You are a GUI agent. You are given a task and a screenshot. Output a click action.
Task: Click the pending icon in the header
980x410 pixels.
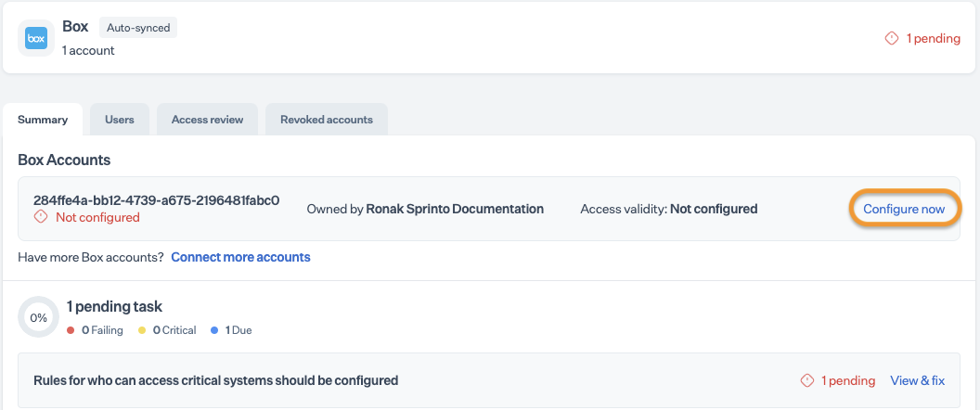coord(892,38)
